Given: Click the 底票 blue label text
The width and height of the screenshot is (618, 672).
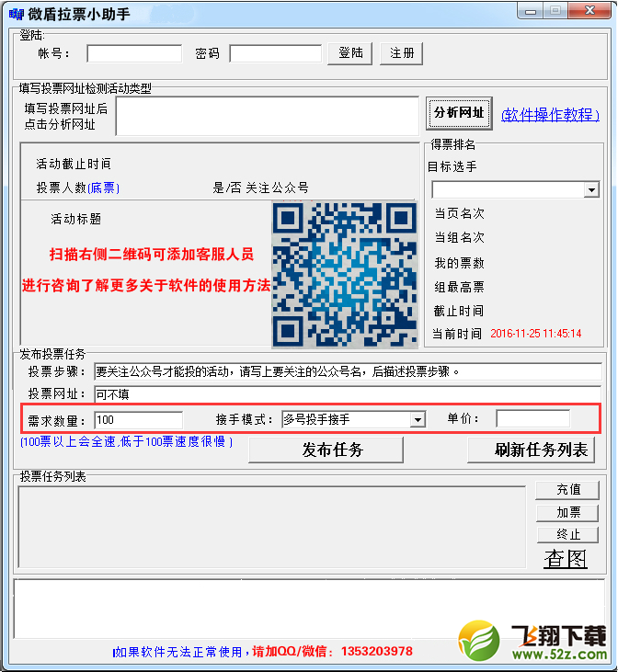Looking at the screenshot, I should click(x=103, y=188).
